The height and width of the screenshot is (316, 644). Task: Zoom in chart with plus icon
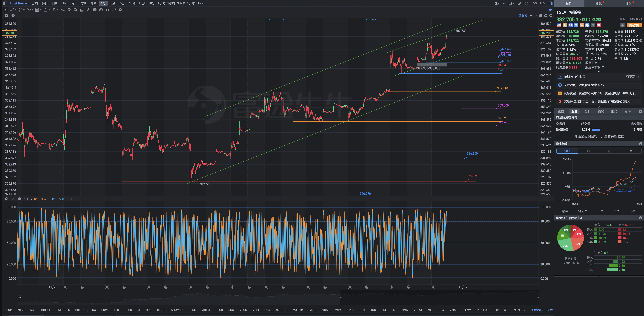tap(550, 16)
